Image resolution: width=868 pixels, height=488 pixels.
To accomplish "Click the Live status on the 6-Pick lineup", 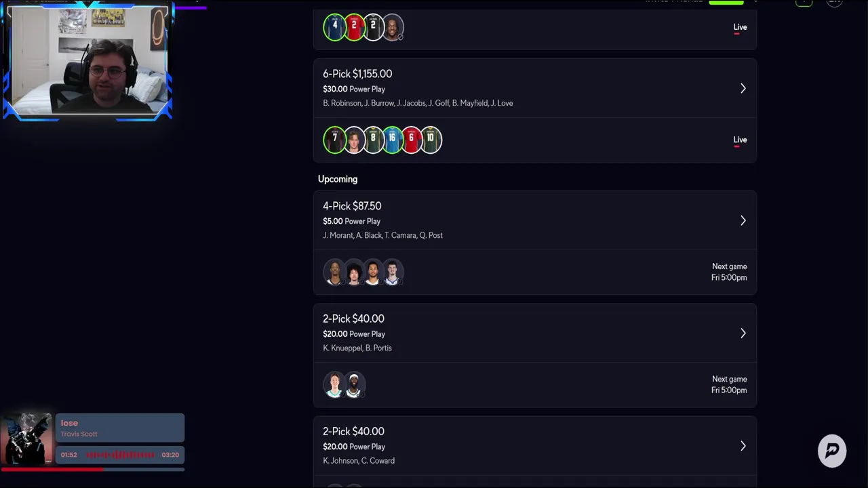I will (740, 140).
